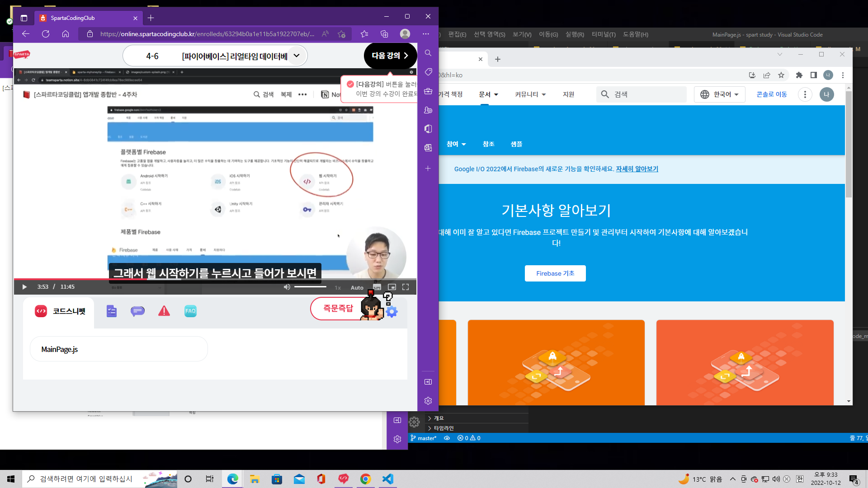
Task: Open Firebase account avatar 나
Action: [826, 94]
